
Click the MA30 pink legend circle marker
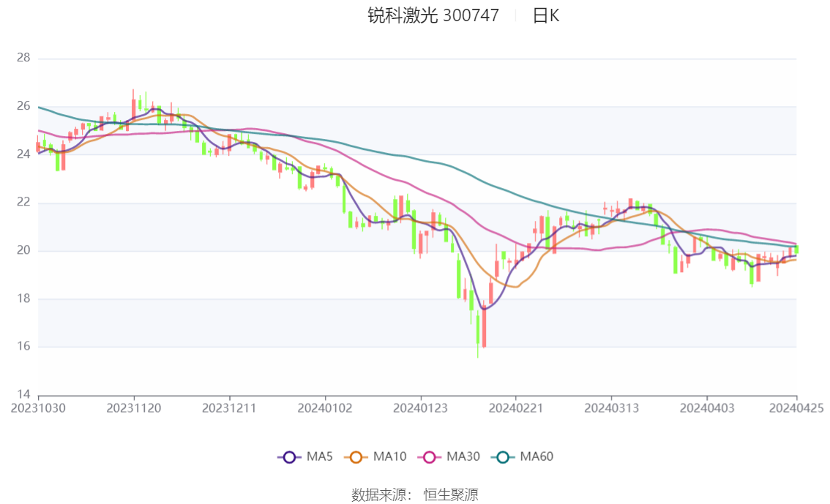click(x=430, y=457)
